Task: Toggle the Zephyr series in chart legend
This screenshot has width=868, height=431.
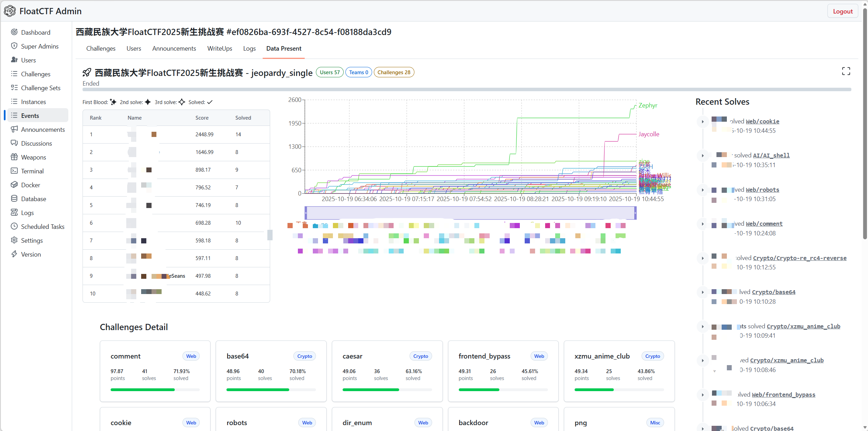Action: pyautogui.click(x=648, y=105)
